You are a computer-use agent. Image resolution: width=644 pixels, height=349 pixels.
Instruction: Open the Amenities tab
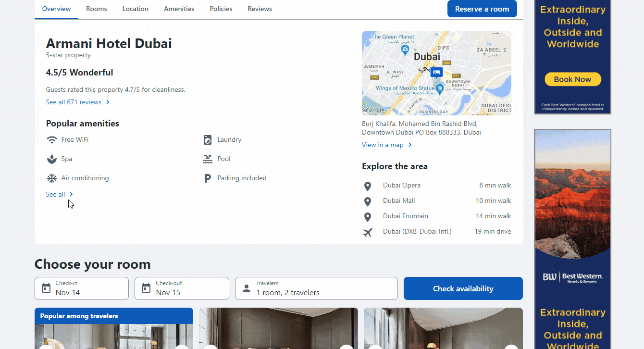[x=179, y=9]
